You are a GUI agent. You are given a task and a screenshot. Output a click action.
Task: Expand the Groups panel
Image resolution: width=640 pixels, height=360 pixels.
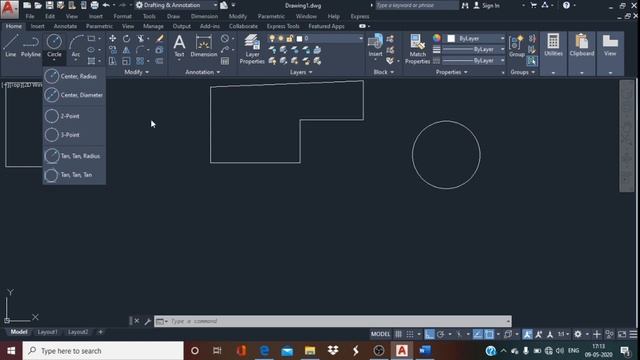522,72
